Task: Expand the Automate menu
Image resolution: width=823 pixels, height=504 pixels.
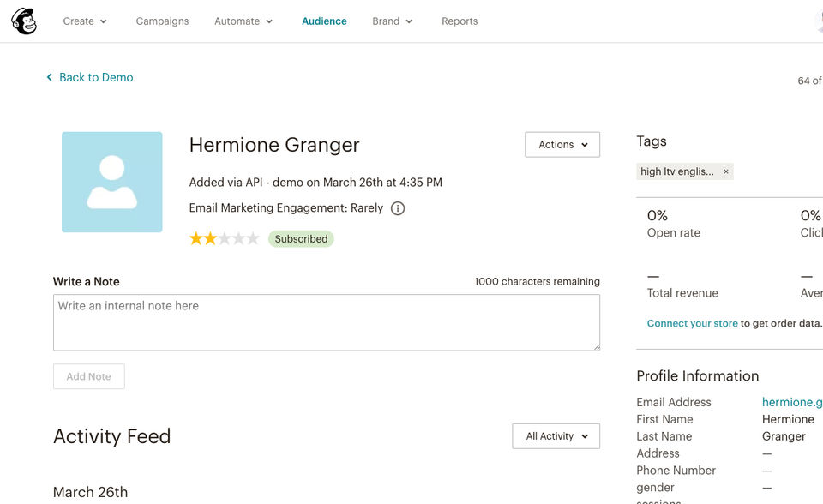Action: [243, 21]
